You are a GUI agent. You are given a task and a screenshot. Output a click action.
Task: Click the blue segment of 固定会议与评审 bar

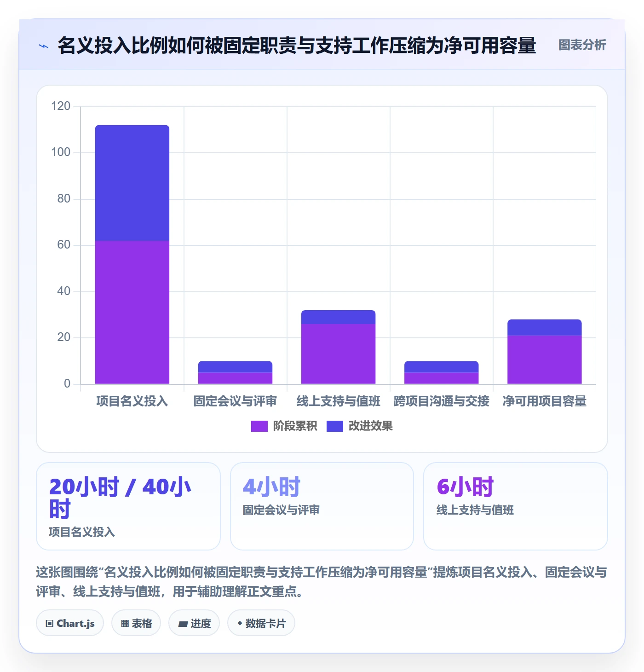[236, 367]
